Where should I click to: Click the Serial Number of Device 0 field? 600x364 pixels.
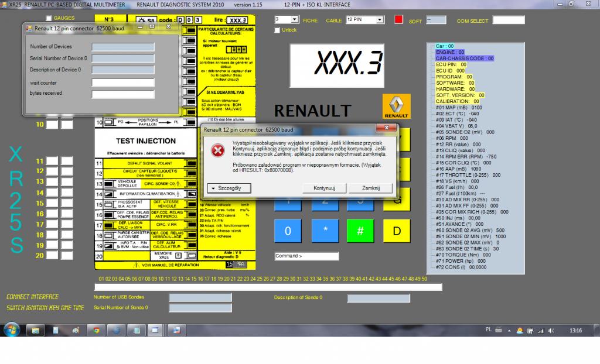click(x=123, y=59)
